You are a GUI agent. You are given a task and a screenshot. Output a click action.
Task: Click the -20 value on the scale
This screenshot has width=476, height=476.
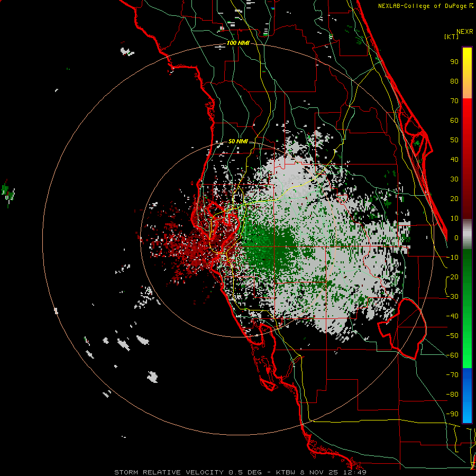[452, 277]
